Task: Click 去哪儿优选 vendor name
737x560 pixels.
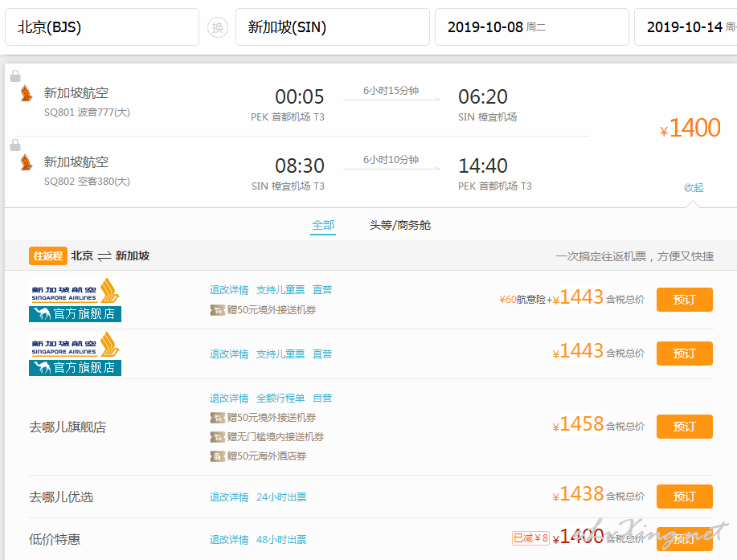Action: click(x=61, y=497)
